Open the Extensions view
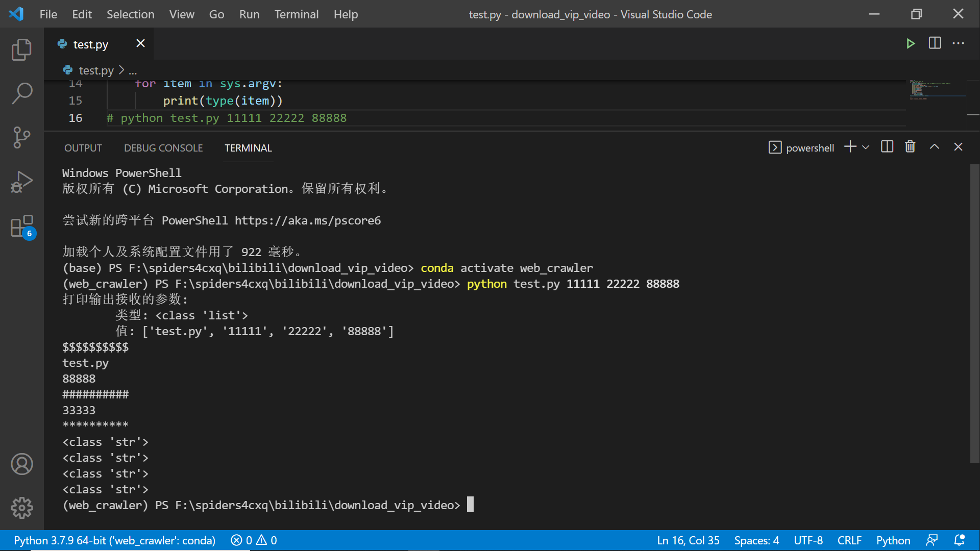Viewport: 980px width, 551px height. 21,226
